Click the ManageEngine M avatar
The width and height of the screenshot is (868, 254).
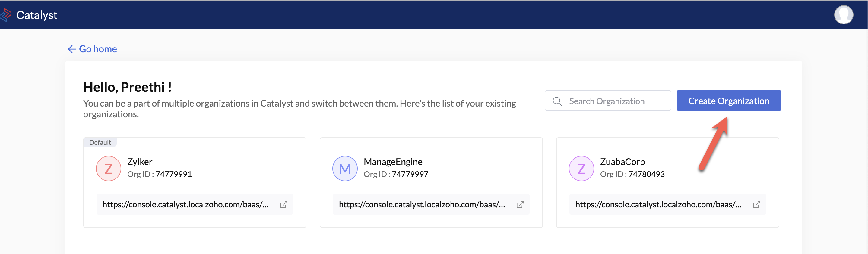click(x=345, y=169)
